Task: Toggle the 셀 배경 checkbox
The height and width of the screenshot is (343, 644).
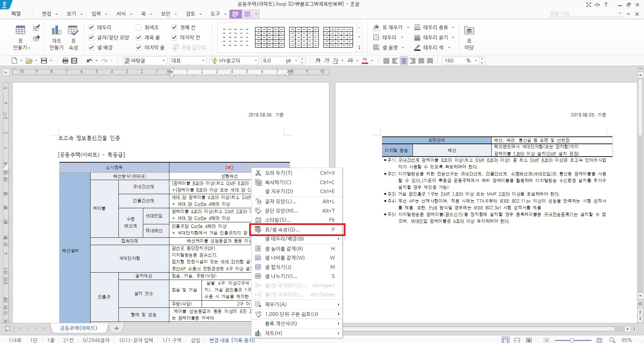Action: click(91, 47)
